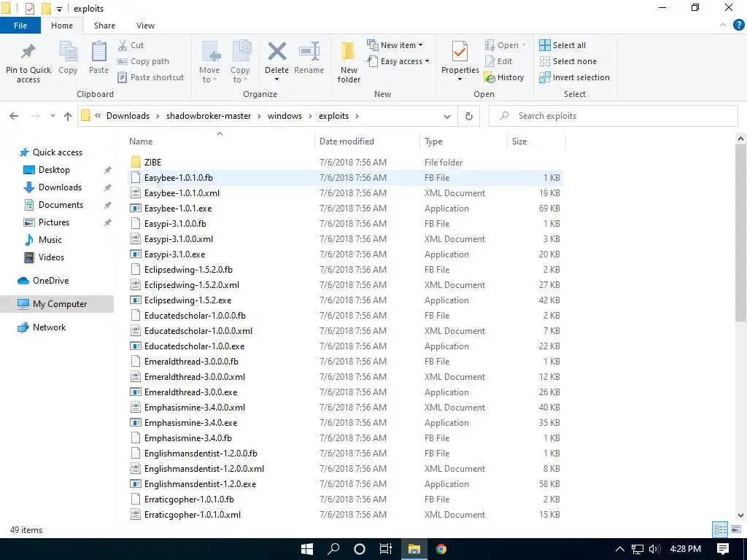Image resolution: width=747 pixels, height=560 pixels.
Task: Click the Help question mark icon
Action: click(x=738, y=26)
